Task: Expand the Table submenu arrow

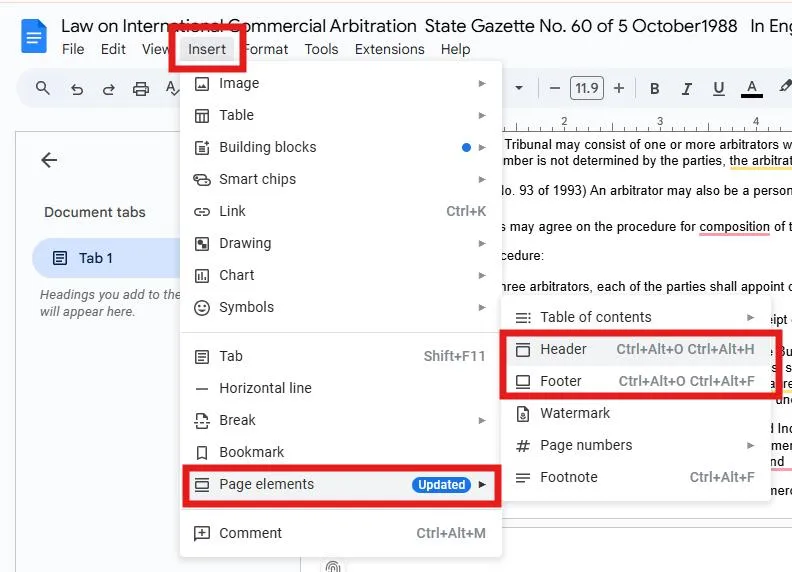Action: point(482,115)
